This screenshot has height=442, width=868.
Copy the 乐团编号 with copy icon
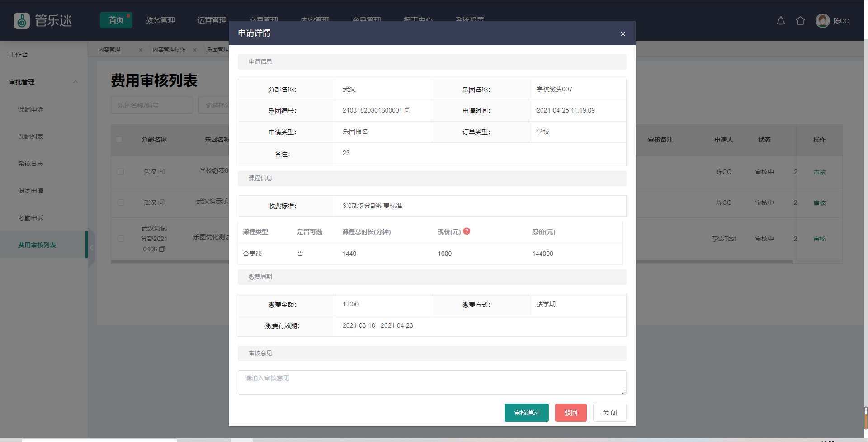(x=407, y=110)
